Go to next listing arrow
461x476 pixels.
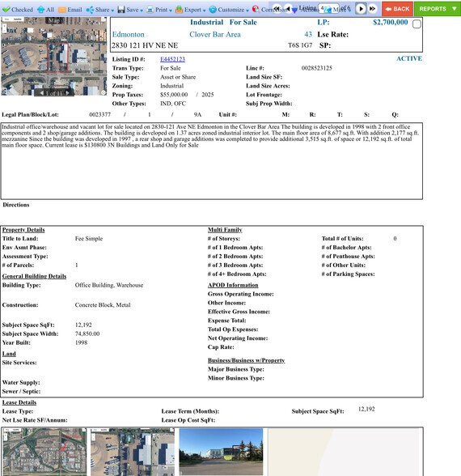(361, 9)
